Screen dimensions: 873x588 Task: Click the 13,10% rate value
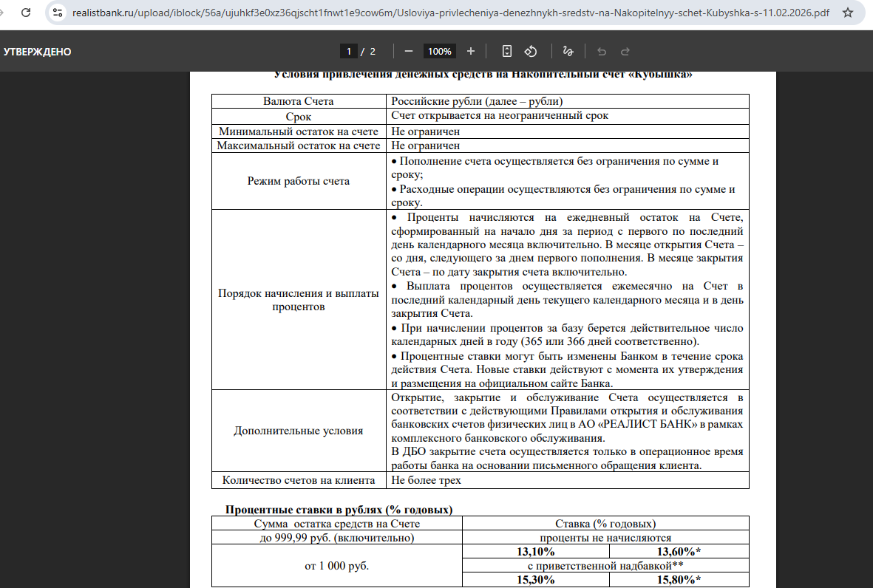click(x=535, y=552)
